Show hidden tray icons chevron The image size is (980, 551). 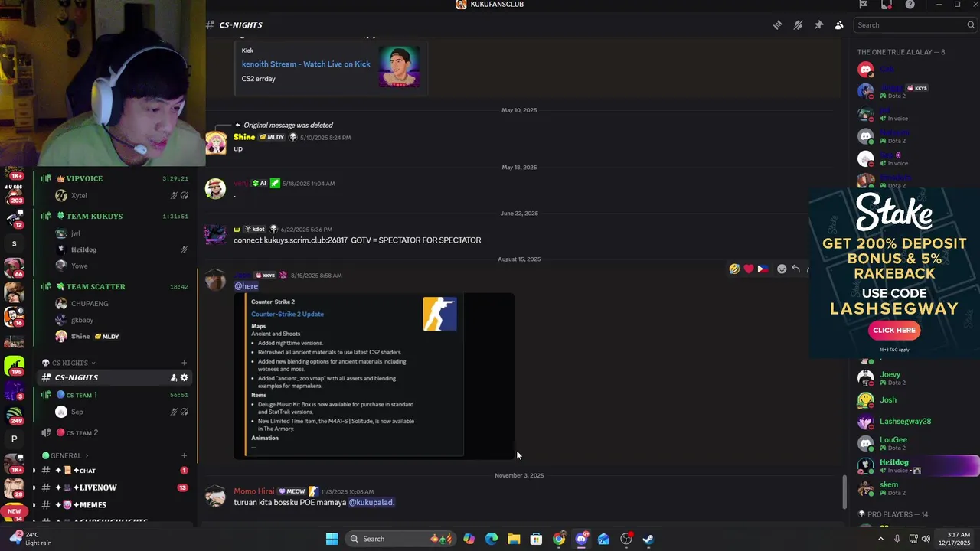(x=880, y=539)
